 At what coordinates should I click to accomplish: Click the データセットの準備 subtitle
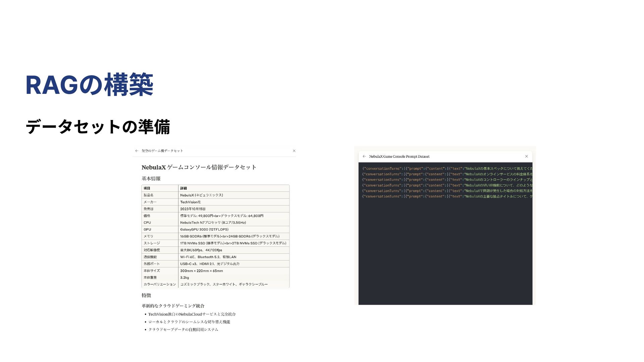coord(98,127)
